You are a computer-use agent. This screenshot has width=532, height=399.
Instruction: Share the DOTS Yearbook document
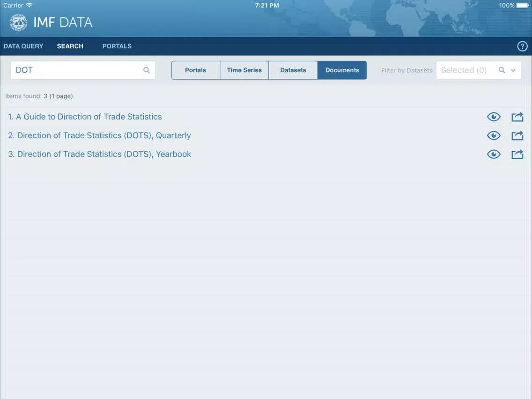(517, 154)
